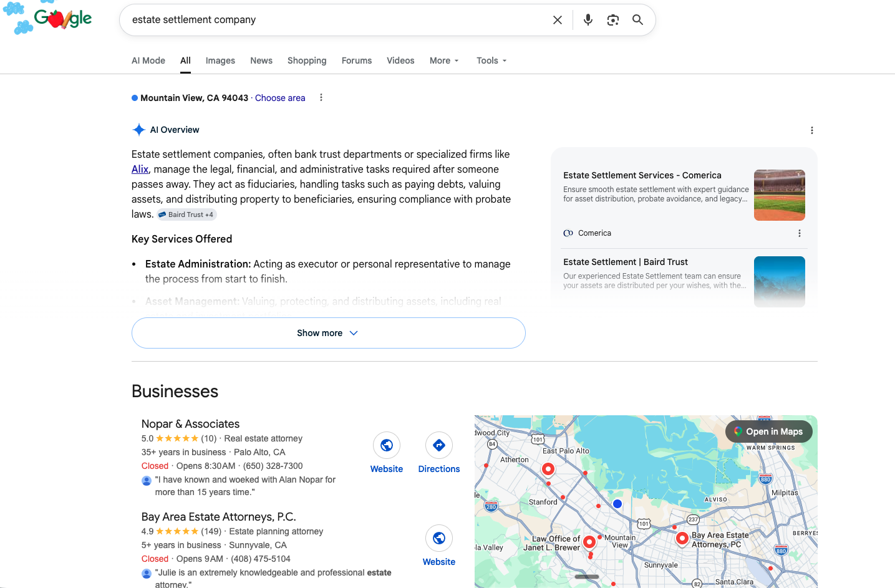Open Comerica source three-dot menu
Viewport: 895px width, 588px height.
point(799,233)
